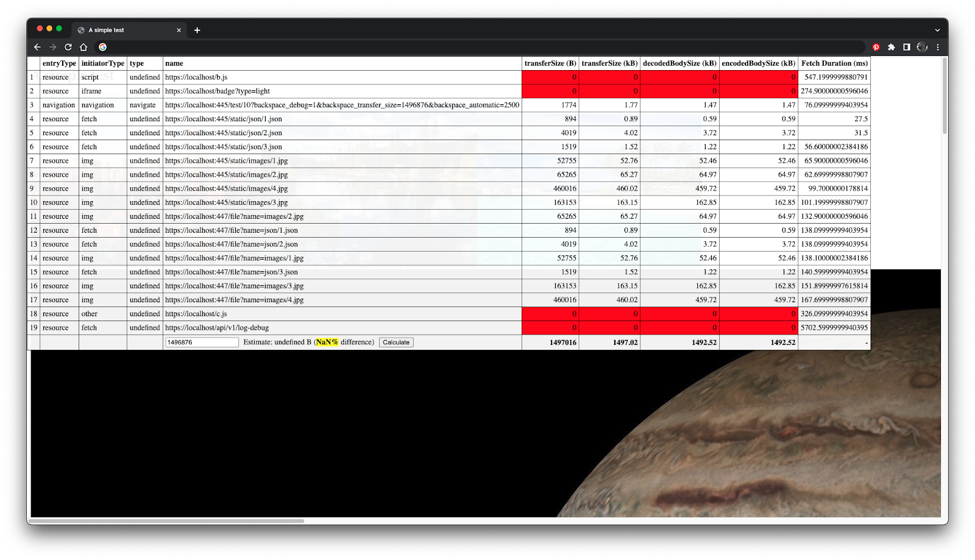Viewport: 975px width, 560px height.
Task: Click the 'encodedBodySize (kB)' column header
Action: 759,63
